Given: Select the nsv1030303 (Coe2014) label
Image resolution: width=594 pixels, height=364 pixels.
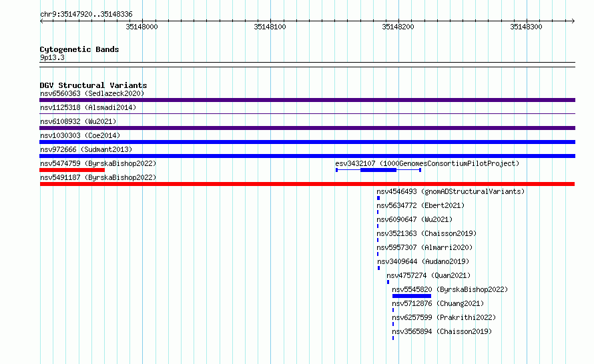Looking at the screenshot, I should pos(80,135).
